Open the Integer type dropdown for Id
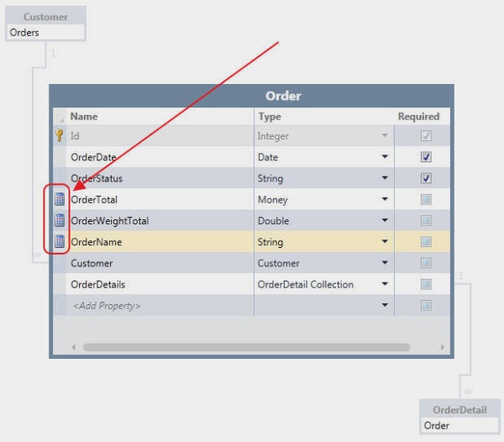 tap(385, 135)
